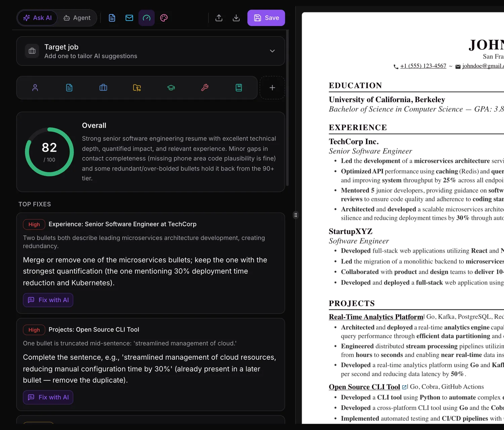
Task: Open the design palette icon
Action: tap(164, 18)
